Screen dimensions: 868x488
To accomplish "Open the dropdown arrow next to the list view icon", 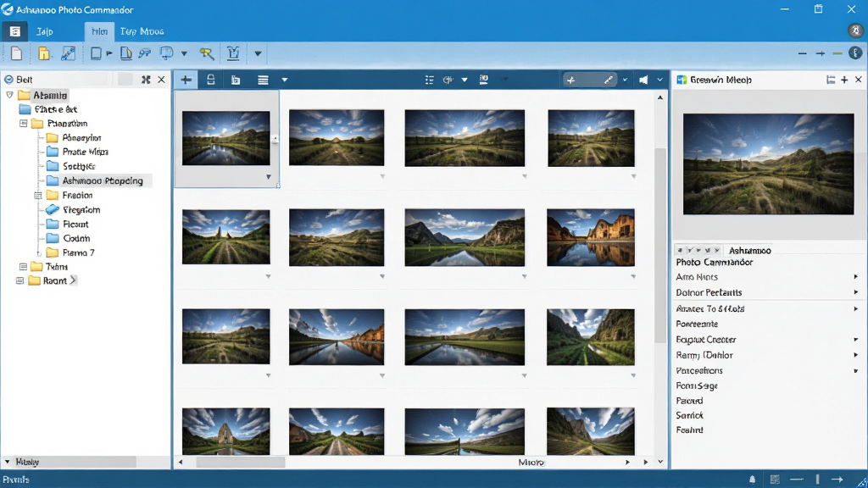I will 285,80.
